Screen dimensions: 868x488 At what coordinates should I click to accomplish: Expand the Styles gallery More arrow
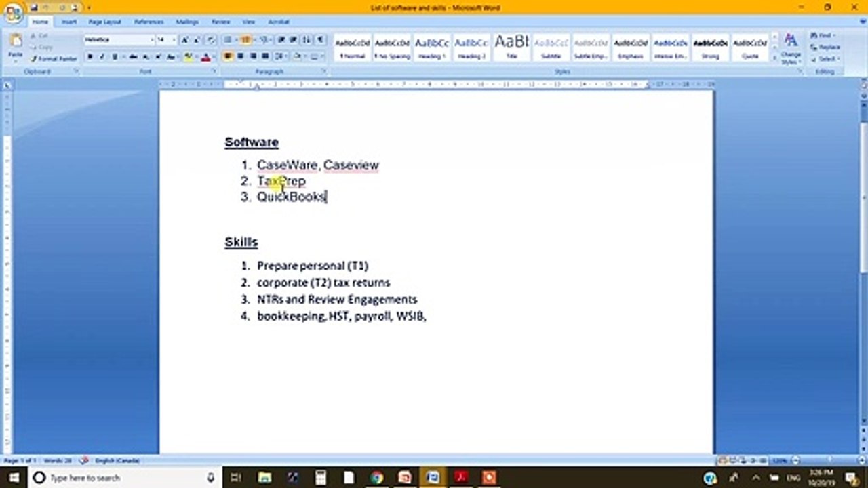(x=775, y=59)
